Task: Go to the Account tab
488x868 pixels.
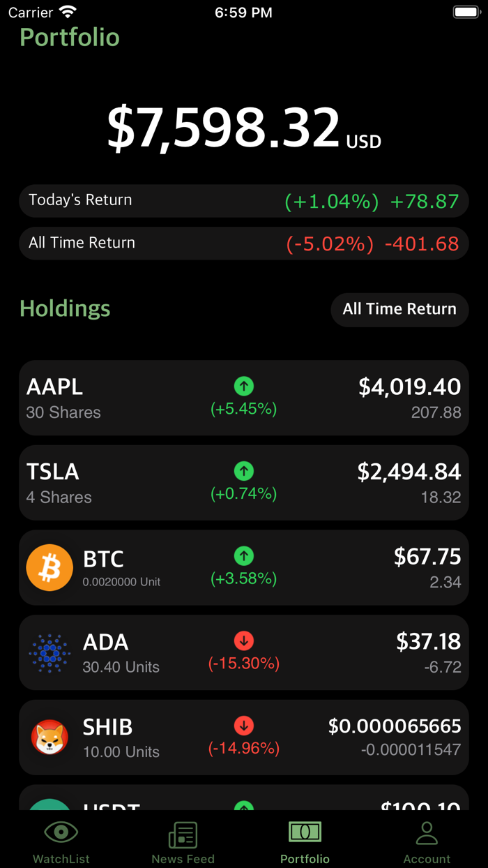Action: (427, 841)
